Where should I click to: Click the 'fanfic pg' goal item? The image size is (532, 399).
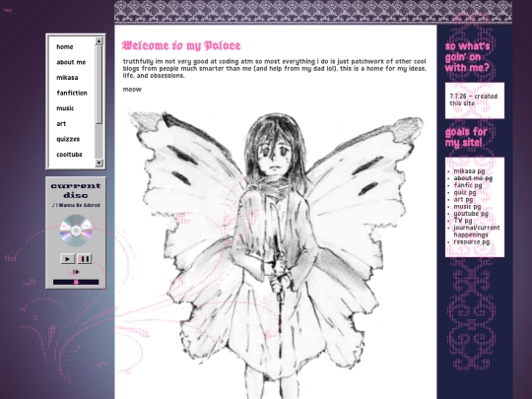[468, 185]
